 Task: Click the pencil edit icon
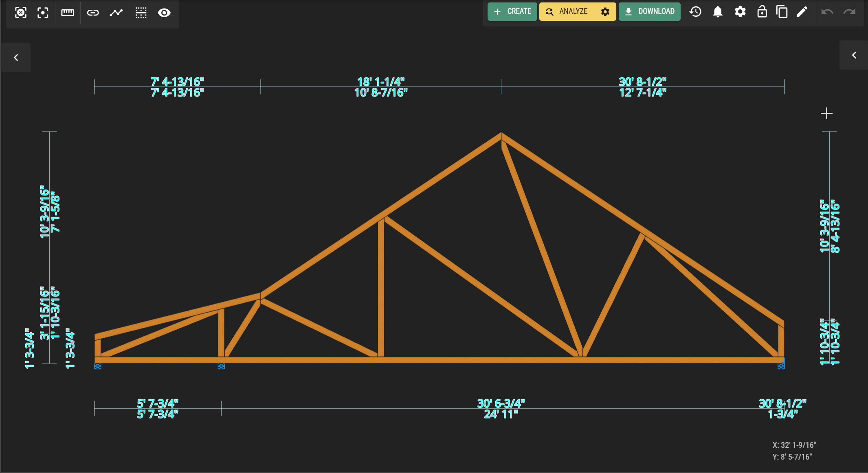click(802, 11)
